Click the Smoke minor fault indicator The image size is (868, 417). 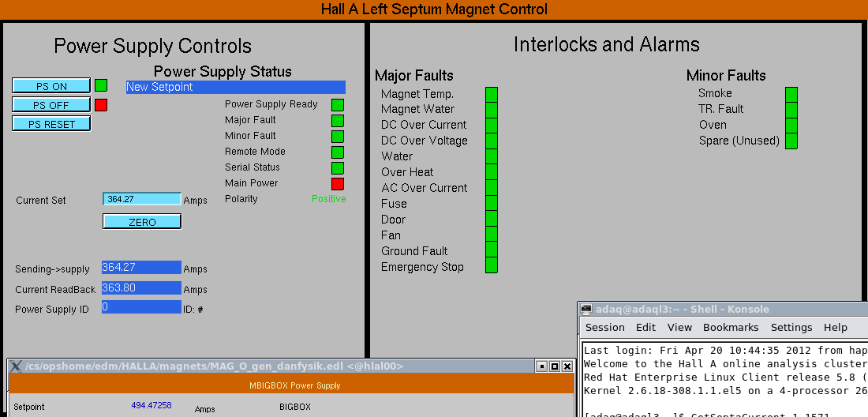coord(791,95)
